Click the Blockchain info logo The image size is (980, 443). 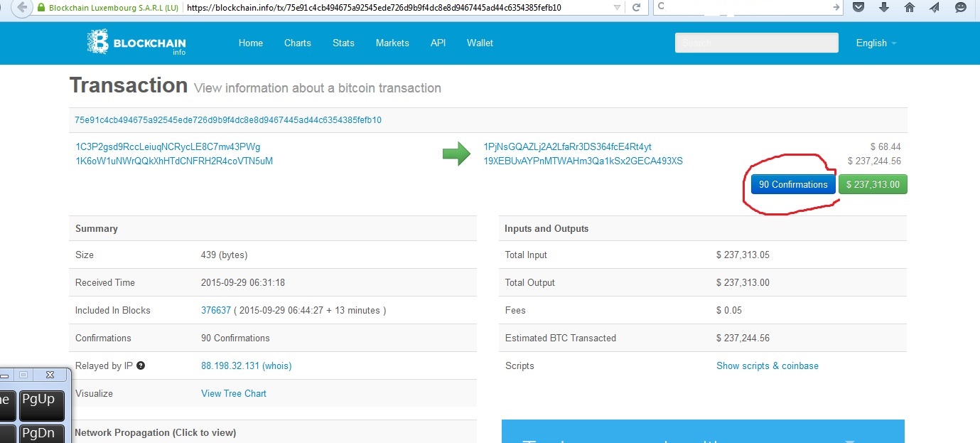point(136,43)
